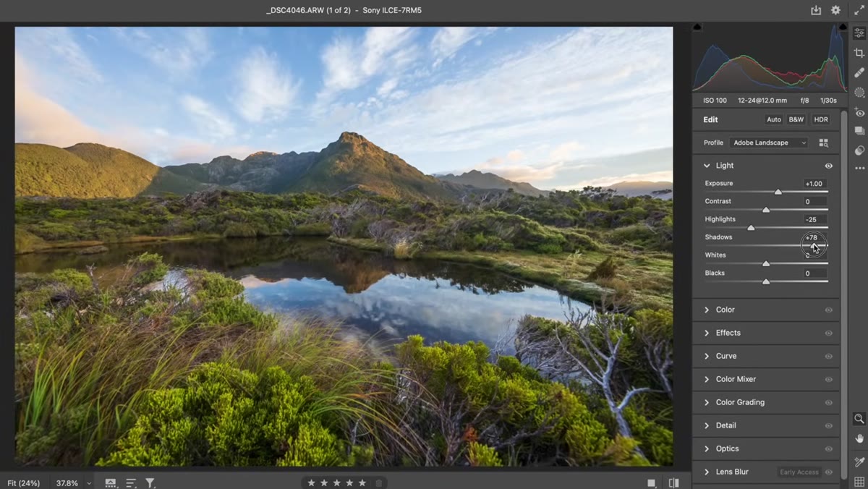The width and height of the screenshot is (868, 489).
Task: Adjust the Exposure slider handle
Action: pos(778,192)
